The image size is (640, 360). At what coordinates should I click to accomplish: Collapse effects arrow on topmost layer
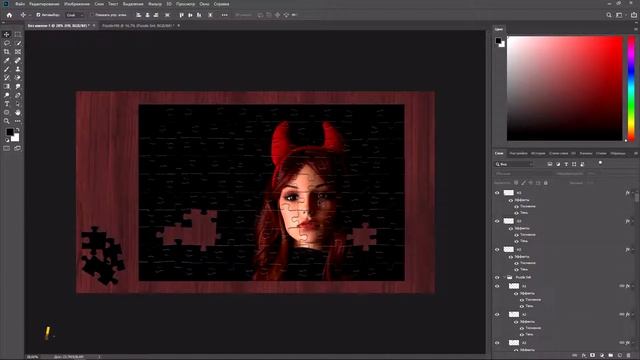[633, 193]
